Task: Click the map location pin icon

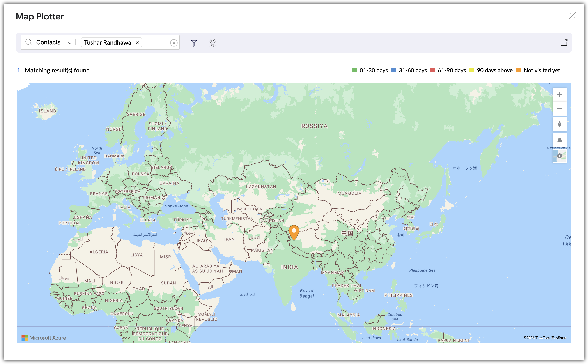Action: [212, 43]
